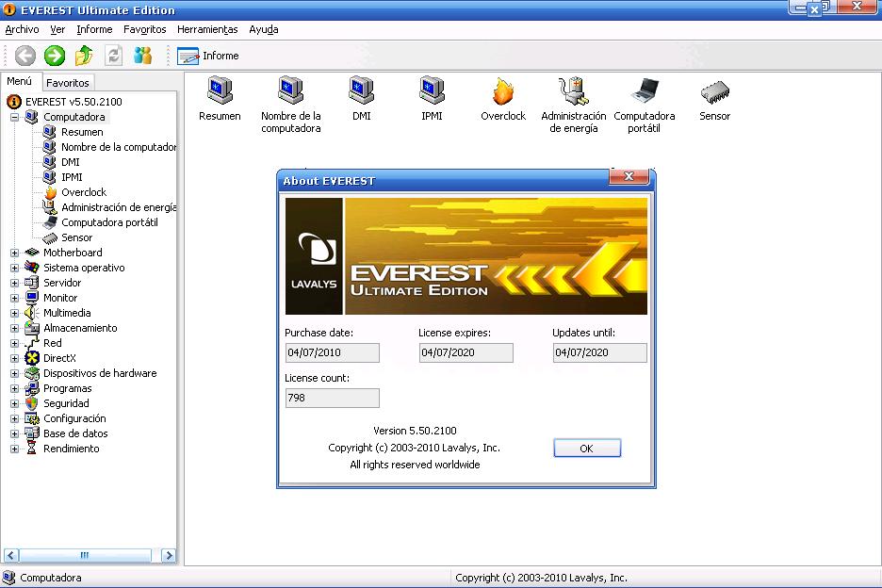This screenshot has width=882, height=588.
Task: Open the Computadora portátil icon
Action: (645, 94)
